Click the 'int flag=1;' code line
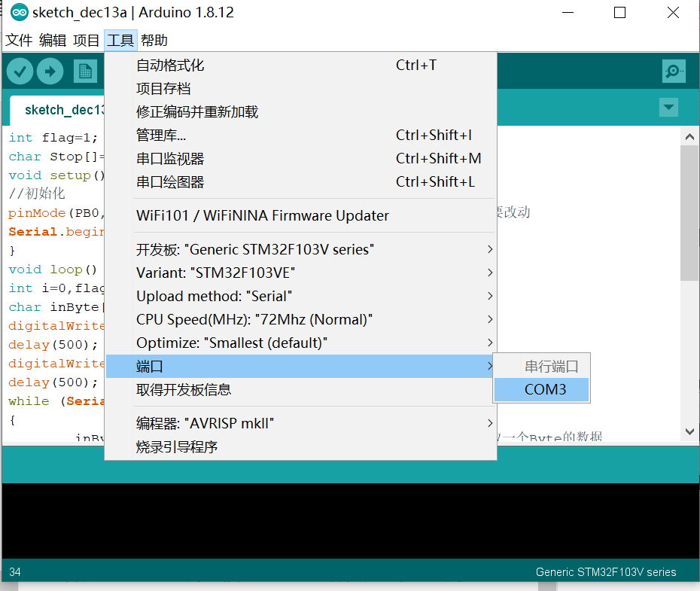This screenshot has width=700, height=591. [x=53, y=138]
